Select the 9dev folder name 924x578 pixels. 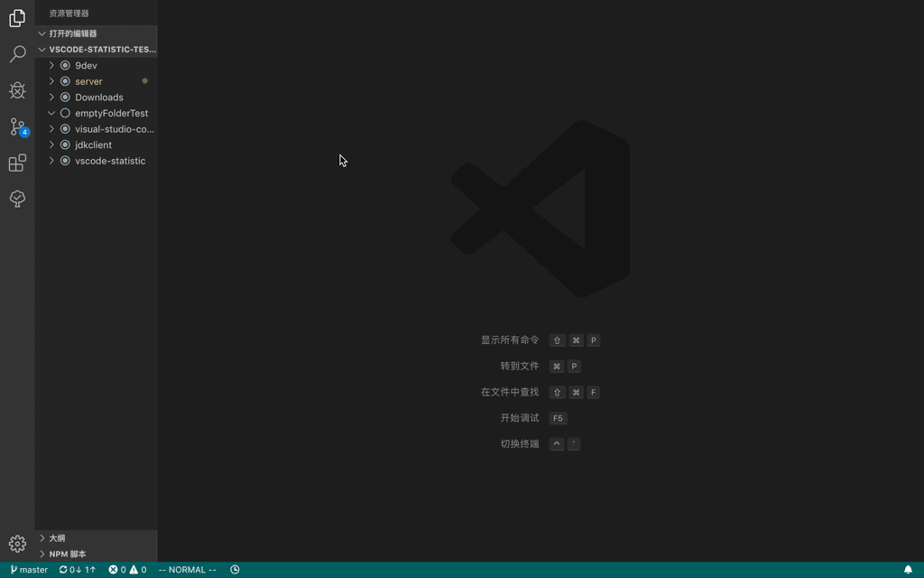tap(86, 65)
